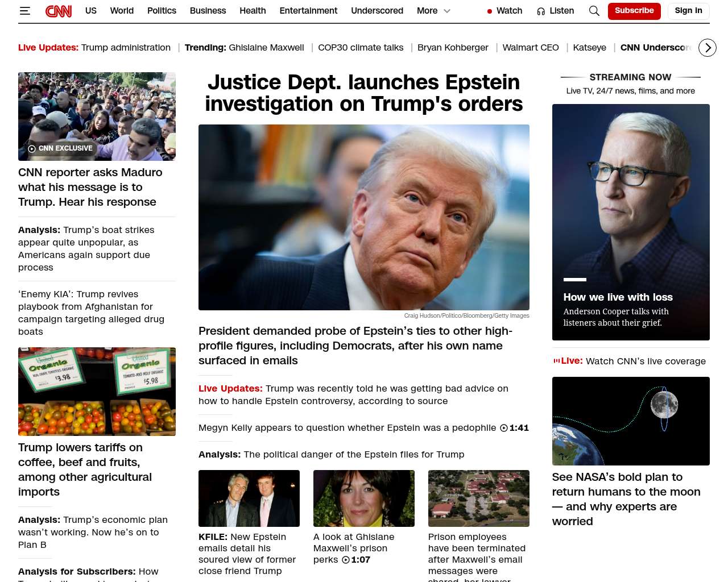The image size is (728, 582).
Task: Open the Politics section
Action: coord(162,11)
